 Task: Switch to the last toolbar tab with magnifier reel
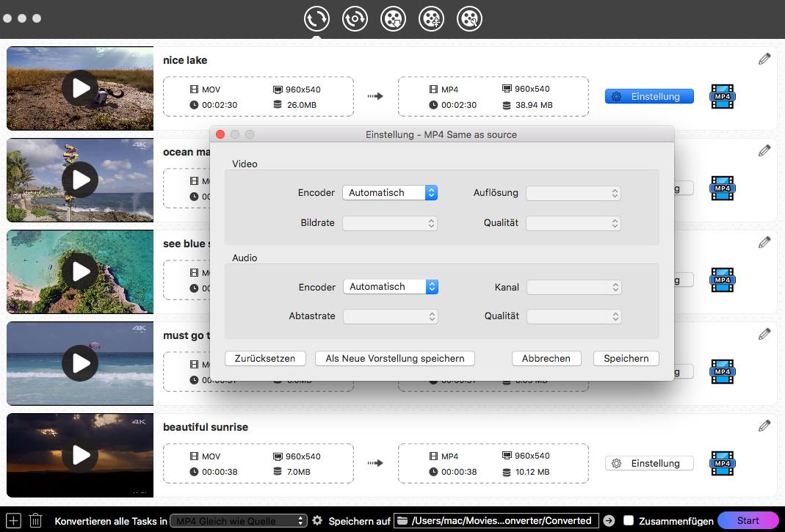(x=469, y=19)
